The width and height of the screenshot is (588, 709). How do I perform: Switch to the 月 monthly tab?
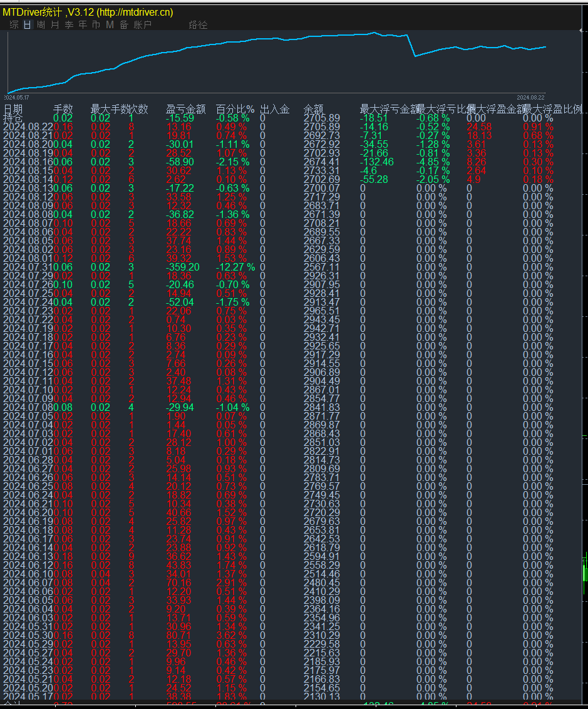(x=55, y=25)
